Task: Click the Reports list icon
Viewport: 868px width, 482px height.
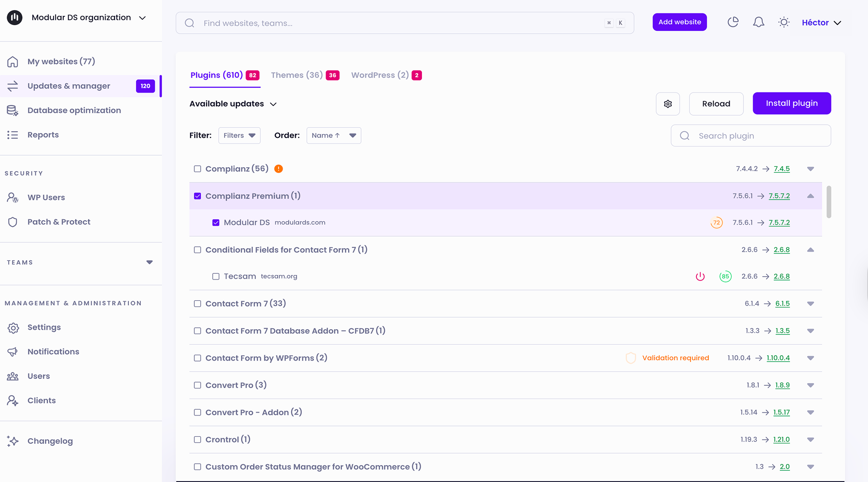Action: pos(13,135)
